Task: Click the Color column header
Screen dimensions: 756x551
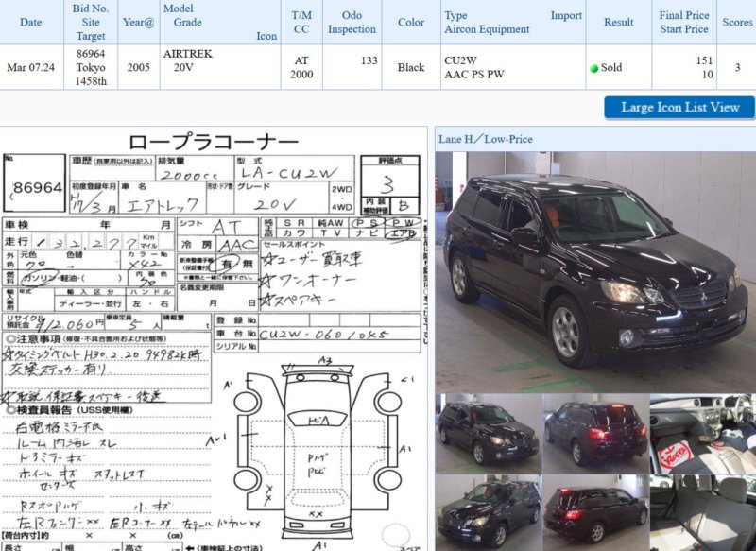Action: coord(411,22)
